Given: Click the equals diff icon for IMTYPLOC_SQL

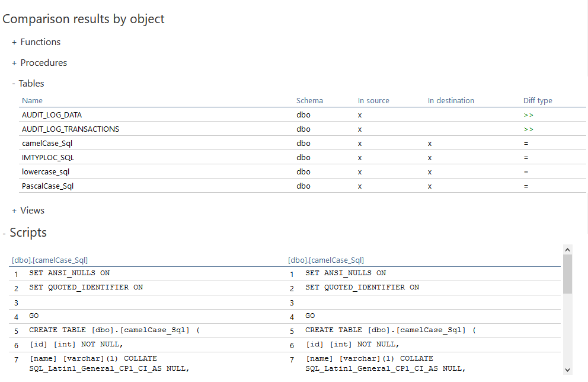Looking at the screenshot, I should 526,158.
